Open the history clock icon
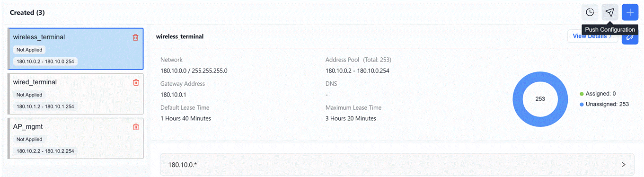This screenshot has width=644, height=177. (590, 12)
